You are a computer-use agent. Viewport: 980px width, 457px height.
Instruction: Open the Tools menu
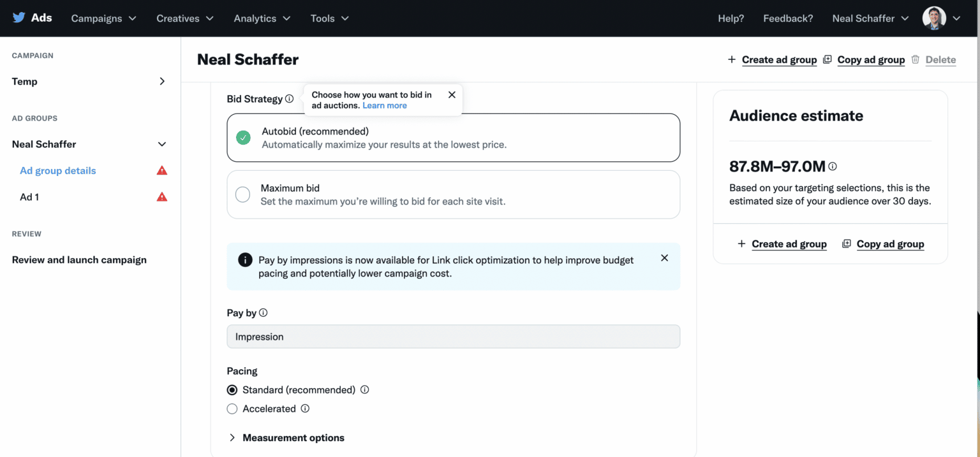(329, 18)
